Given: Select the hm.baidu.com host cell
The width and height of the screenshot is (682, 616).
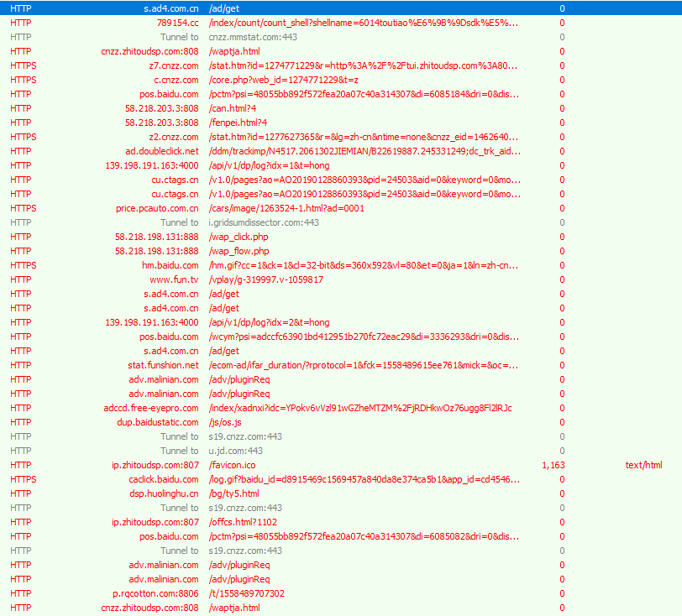Looking at the screenshot, I should [x=170, y=265].
